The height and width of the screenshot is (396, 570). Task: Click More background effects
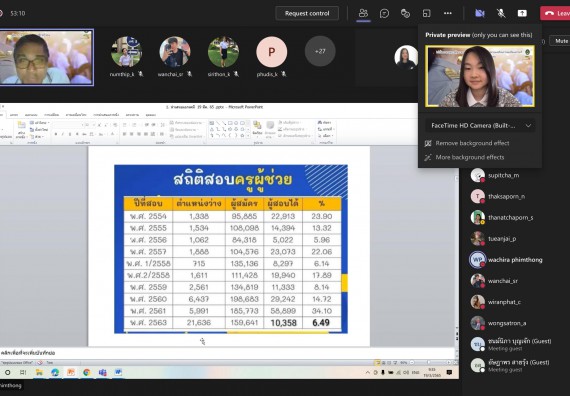[465, 157]
